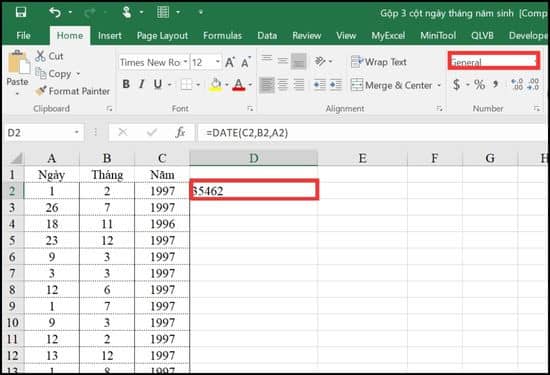The width and height of the screenshot is (550, 375).
Task: Apply Comma Style
Action: click(x=496, y=85)
